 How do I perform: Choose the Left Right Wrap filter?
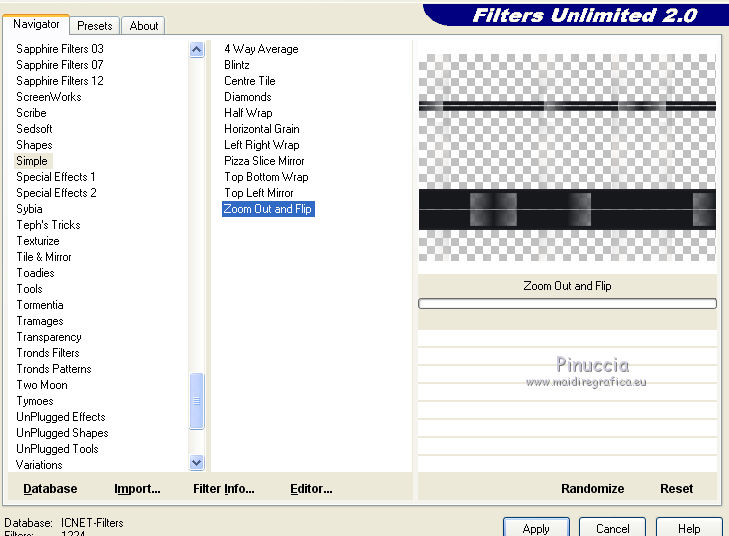click(x=262, y=145)
